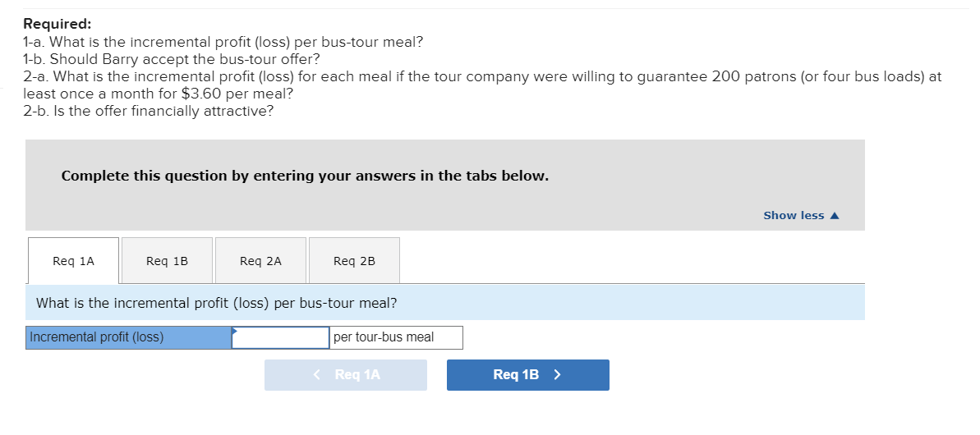Click the right chevron on Req 1B button
The width and height of the screenshot is (980, 435).
[x=558, y=375]
